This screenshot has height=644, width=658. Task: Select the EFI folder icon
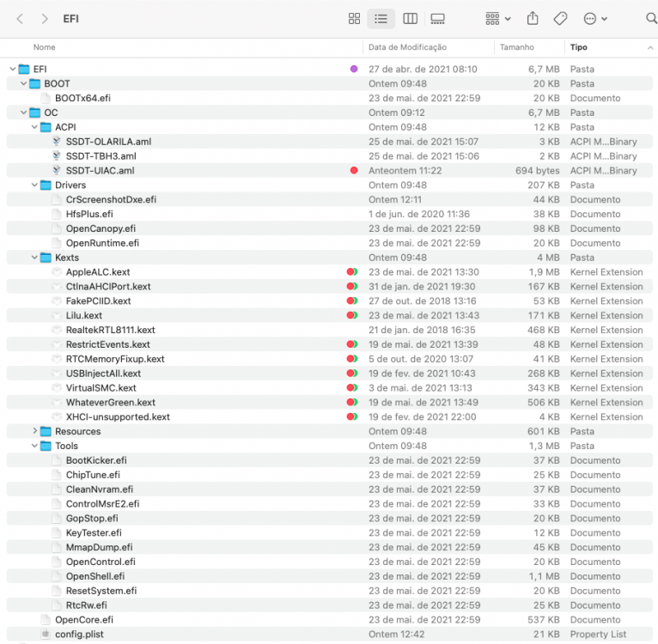(24, 69)
